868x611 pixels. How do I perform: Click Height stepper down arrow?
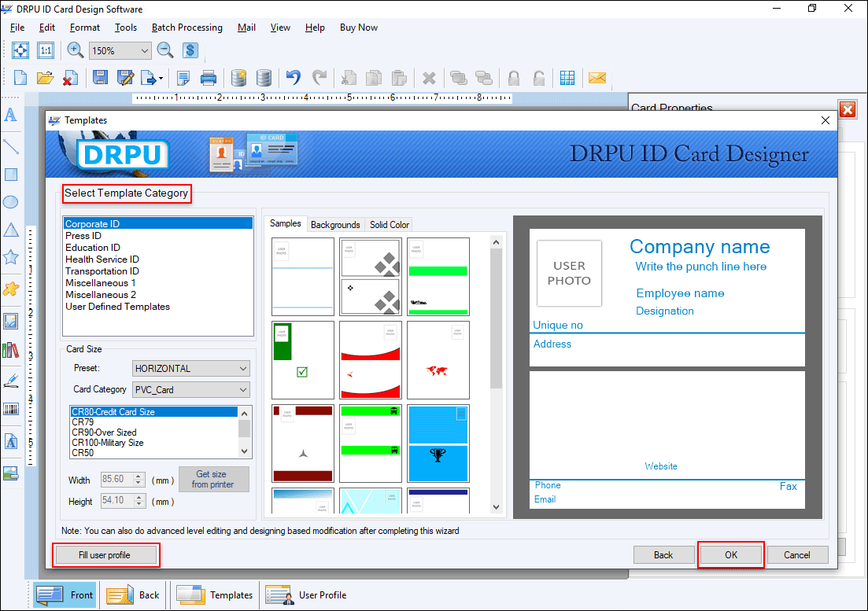tap(139, 504)
